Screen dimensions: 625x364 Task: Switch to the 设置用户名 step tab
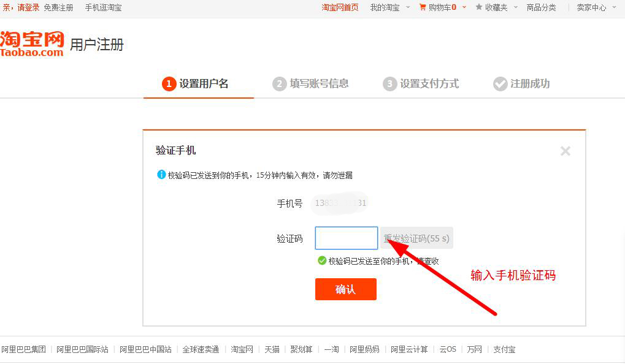(198, 84)
